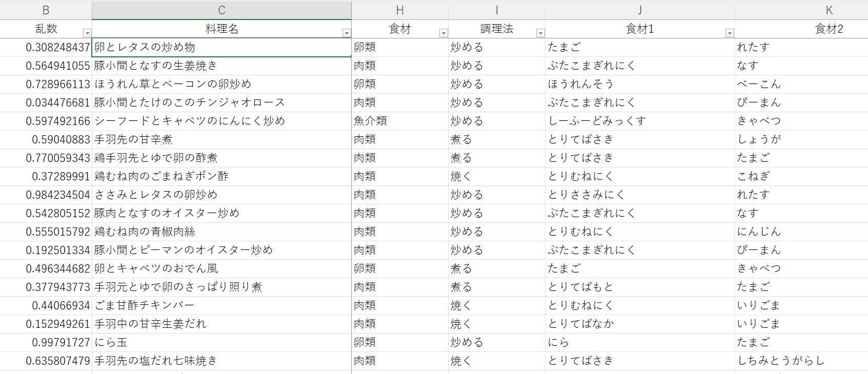Select にんじん in 食材2 column
868x374 pixels.
[x=801, y=232]
